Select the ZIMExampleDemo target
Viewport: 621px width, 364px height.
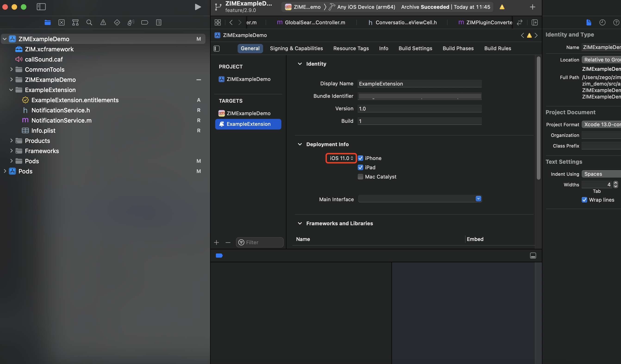coord(248,113)
